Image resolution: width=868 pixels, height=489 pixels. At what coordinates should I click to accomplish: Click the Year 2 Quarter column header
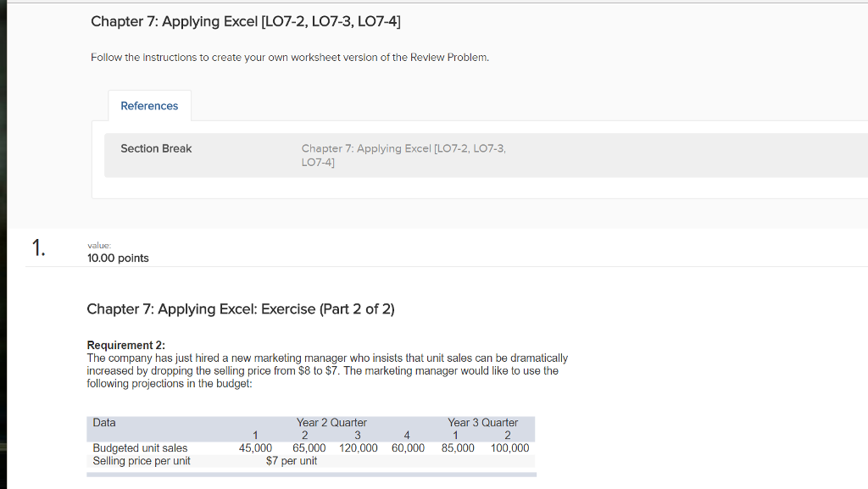(x=331, y=422)
